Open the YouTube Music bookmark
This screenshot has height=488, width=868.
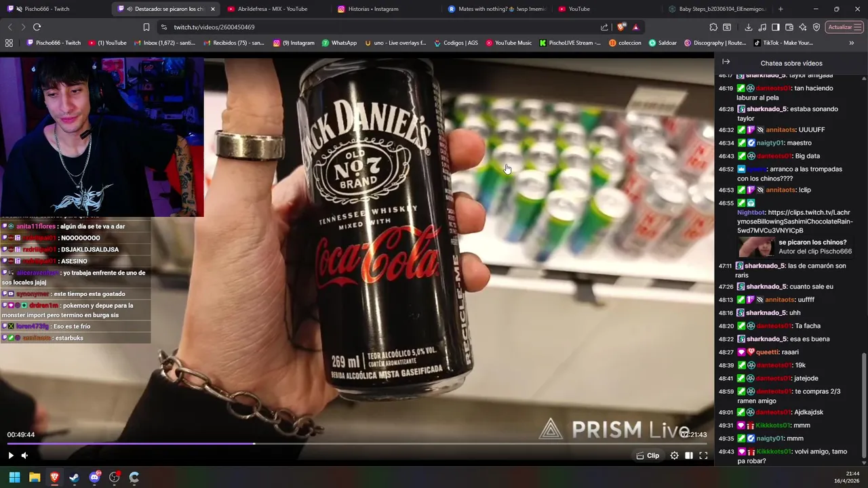click(508, 43)
